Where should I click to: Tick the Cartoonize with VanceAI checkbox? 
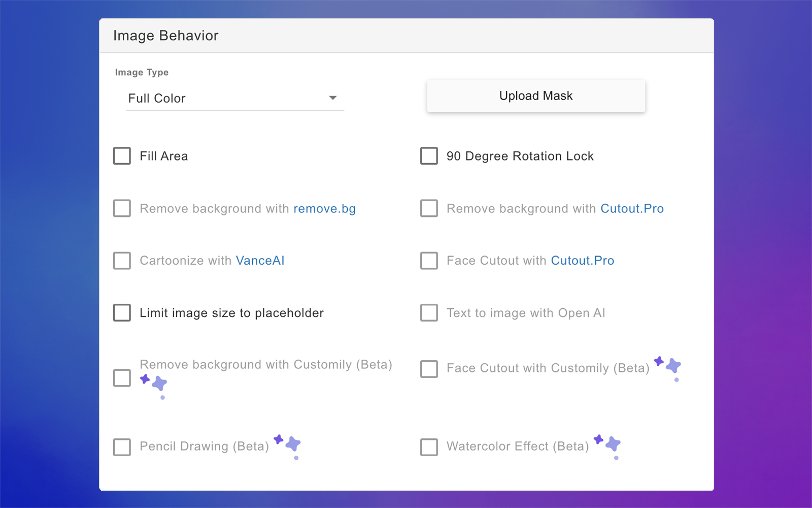pyautogui.click(x=122, y=261)
